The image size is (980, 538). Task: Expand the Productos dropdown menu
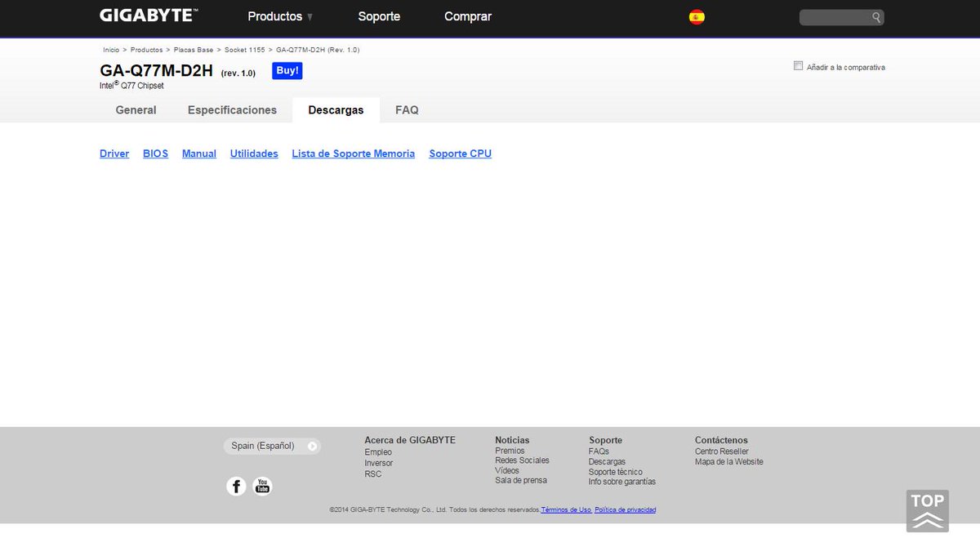pos(280,16)
